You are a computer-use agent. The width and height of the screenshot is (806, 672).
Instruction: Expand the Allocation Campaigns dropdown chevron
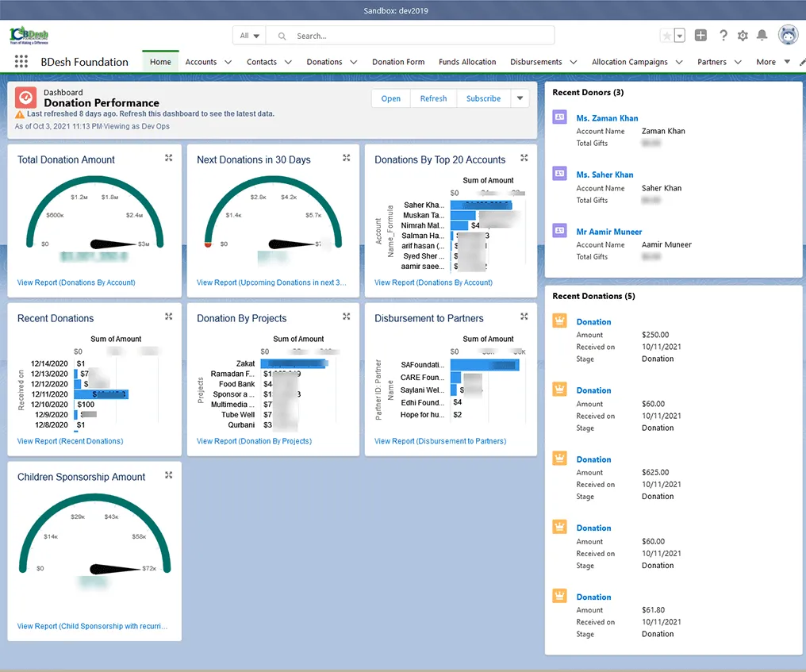(679, 62)
